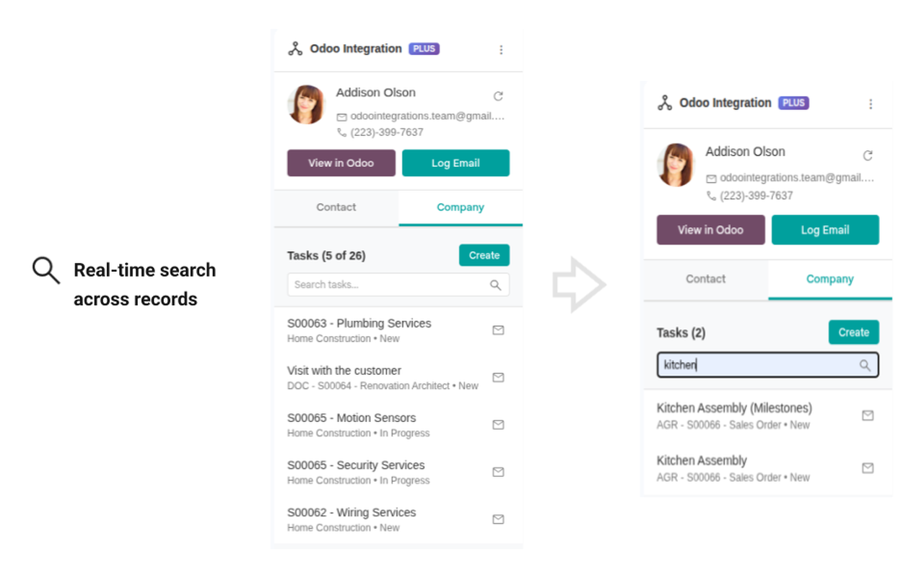Image resolution: width=924 pixels, height=578 pixels.
Task: Select Company tab in left panel
Action: [x=461, y=207]
